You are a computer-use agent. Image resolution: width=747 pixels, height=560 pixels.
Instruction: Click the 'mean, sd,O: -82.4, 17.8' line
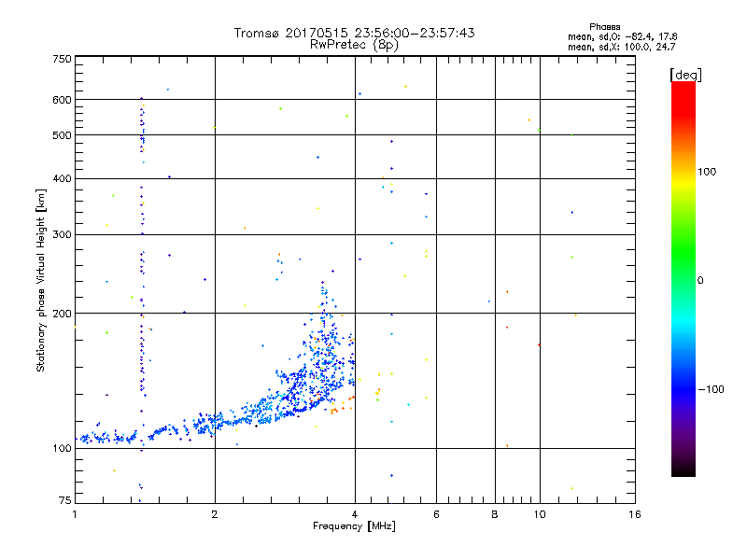(x=622, y=36)
